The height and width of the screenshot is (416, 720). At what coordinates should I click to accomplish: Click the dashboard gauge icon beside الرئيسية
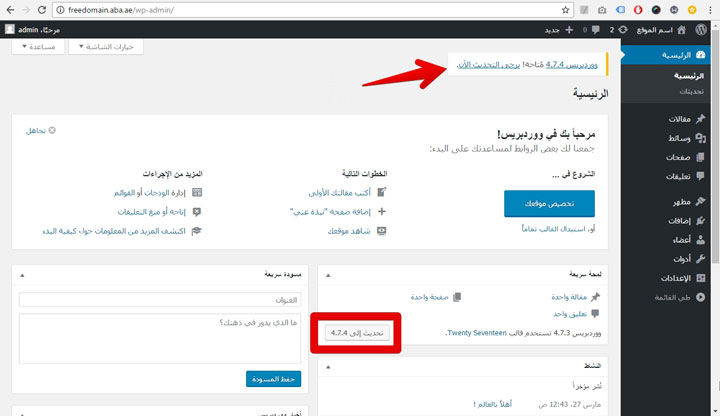700,55
